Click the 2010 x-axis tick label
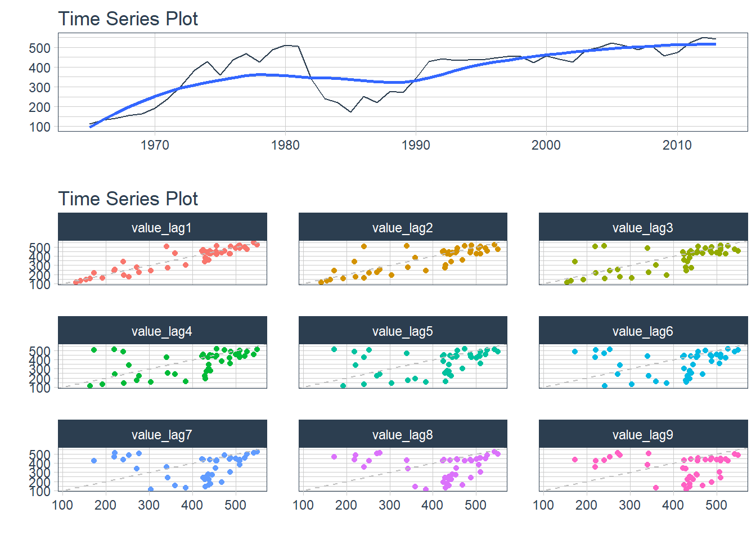The width and height of the screenshot is (756, 540). (677, 145)
